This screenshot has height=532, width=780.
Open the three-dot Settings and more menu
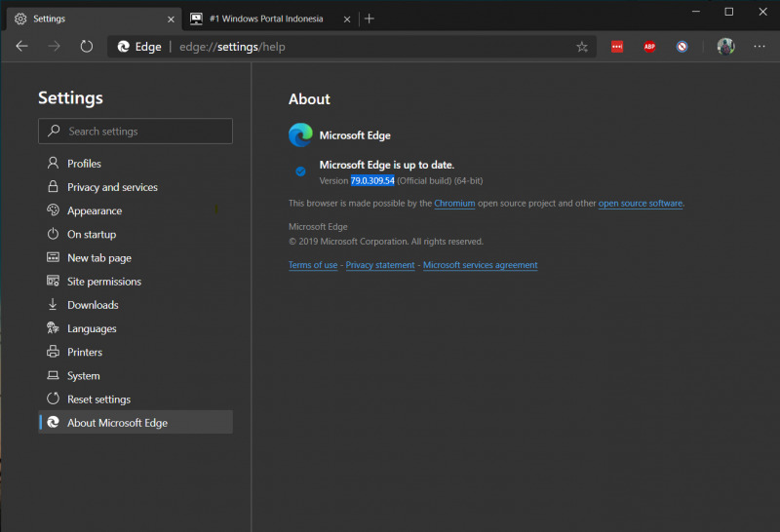tap(760, 46)
